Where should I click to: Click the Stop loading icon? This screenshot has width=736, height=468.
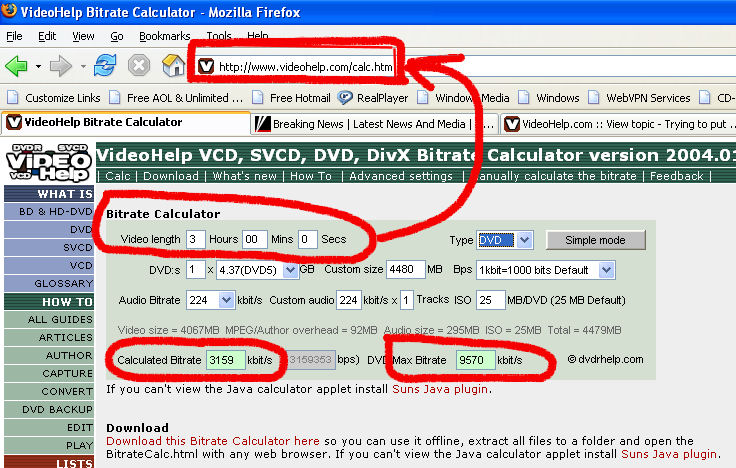click(139, 65)
